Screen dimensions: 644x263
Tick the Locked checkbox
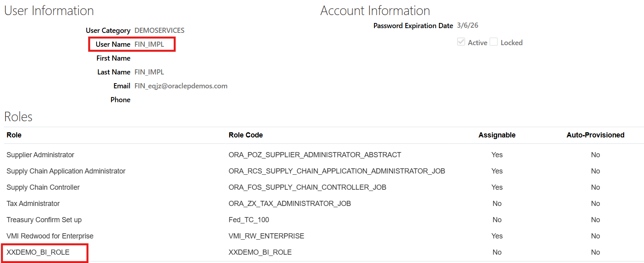[x=494, y=42]
